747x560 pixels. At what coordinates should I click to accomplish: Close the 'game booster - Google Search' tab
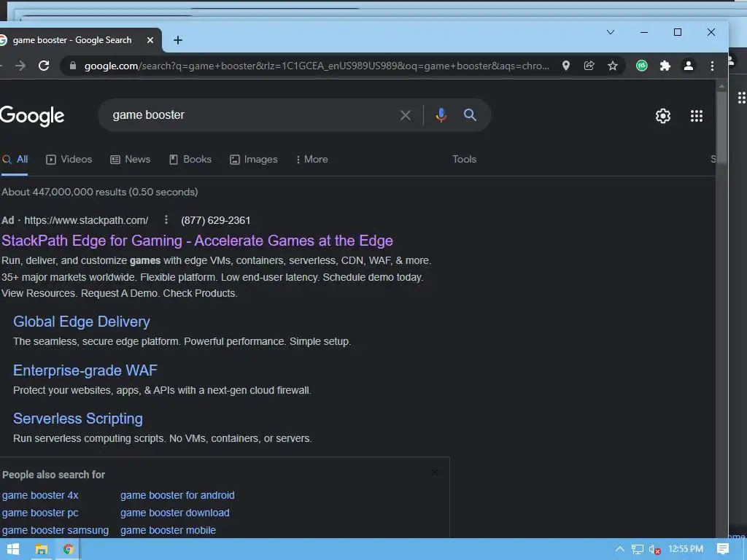tap(150, 41)
